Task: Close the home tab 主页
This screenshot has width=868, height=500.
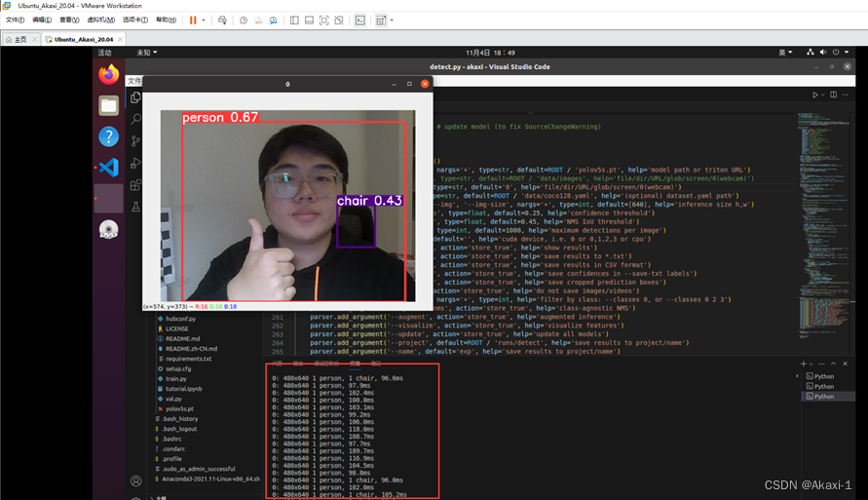Action: point(35,39)
